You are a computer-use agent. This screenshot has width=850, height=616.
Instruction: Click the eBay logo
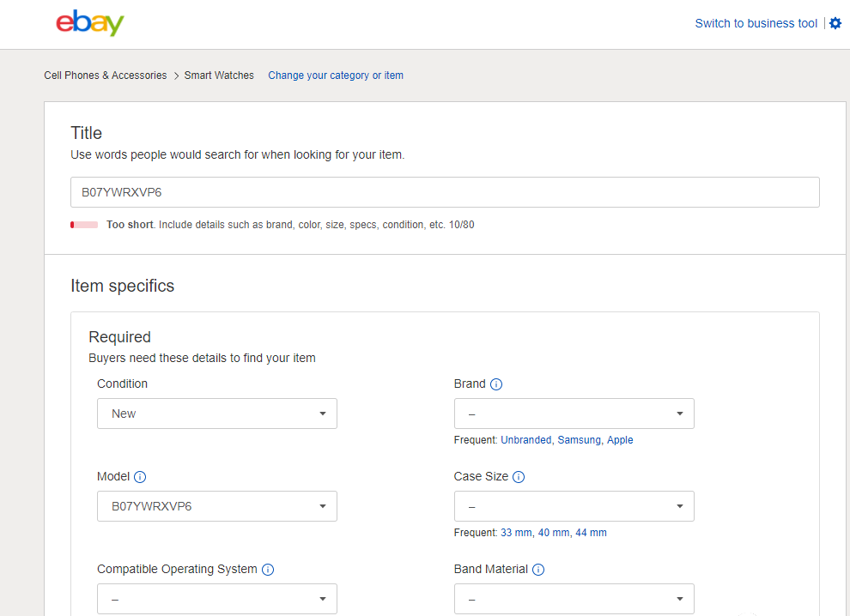click(90, 24)
